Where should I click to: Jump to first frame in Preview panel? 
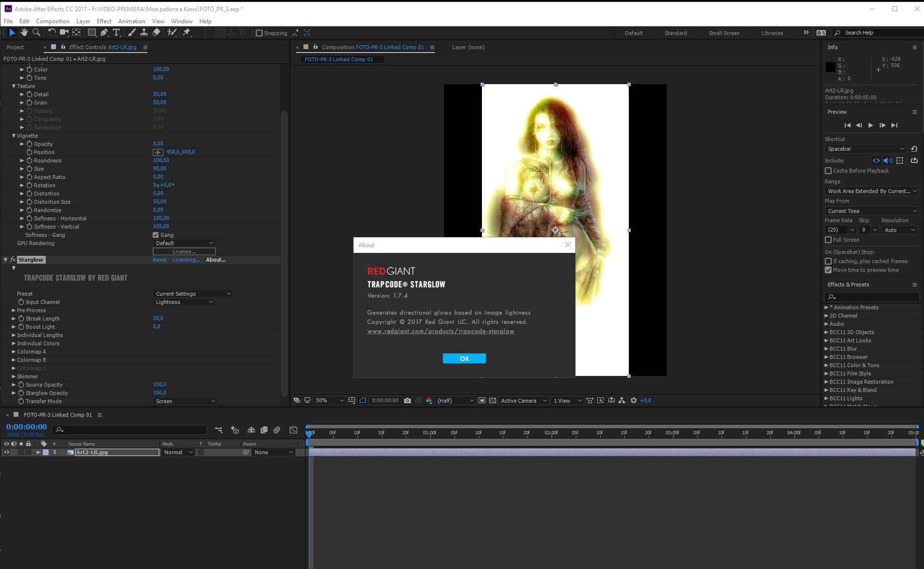847,125
